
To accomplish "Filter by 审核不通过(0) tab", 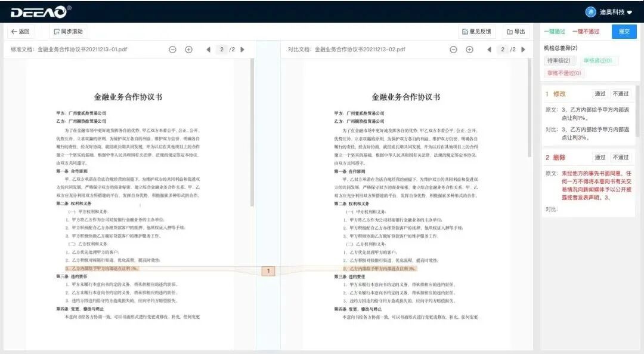I will coord(564,73).
